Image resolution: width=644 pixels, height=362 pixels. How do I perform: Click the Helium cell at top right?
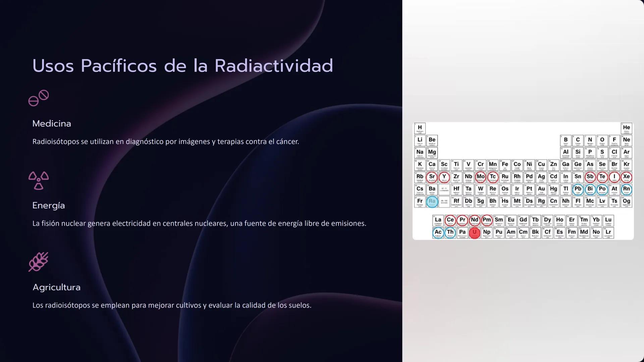coord(626,128)
